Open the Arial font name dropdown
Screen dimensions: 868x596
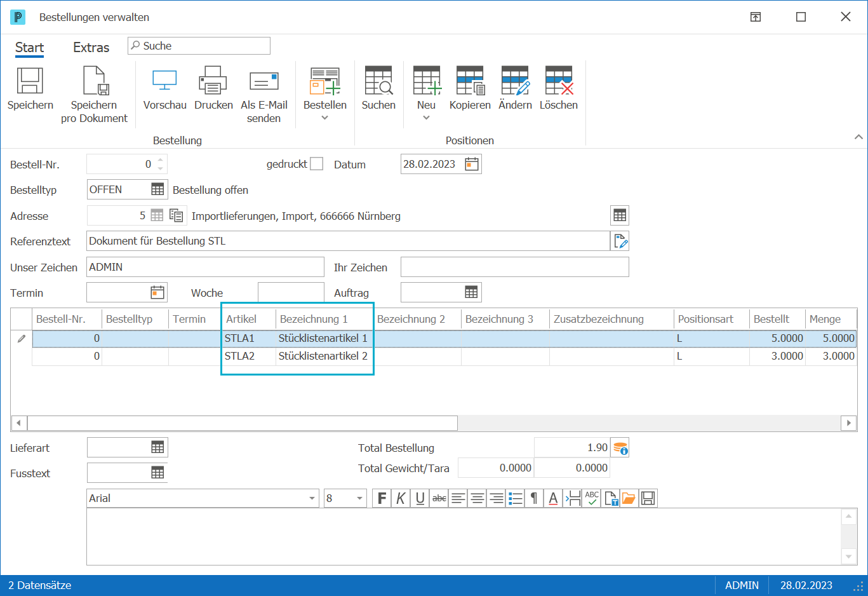[312, 498]
